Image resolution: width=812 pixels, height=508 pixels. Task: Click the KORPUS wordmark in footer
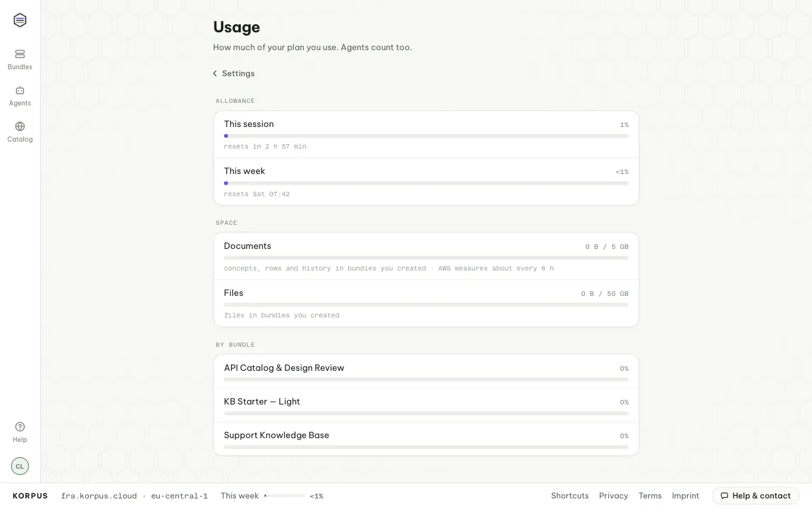(x=30, y=496)
